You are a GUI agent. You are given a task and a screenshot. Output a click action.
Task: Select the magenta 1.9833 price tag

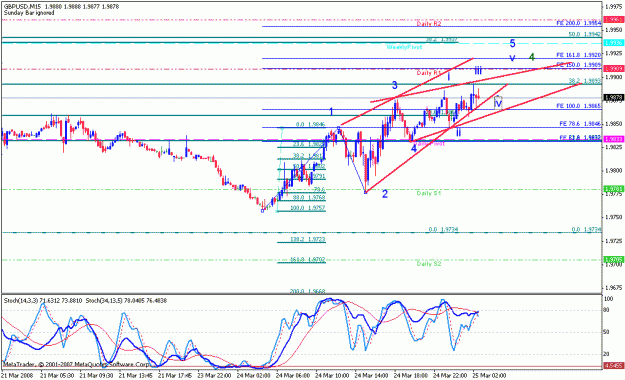614,139
